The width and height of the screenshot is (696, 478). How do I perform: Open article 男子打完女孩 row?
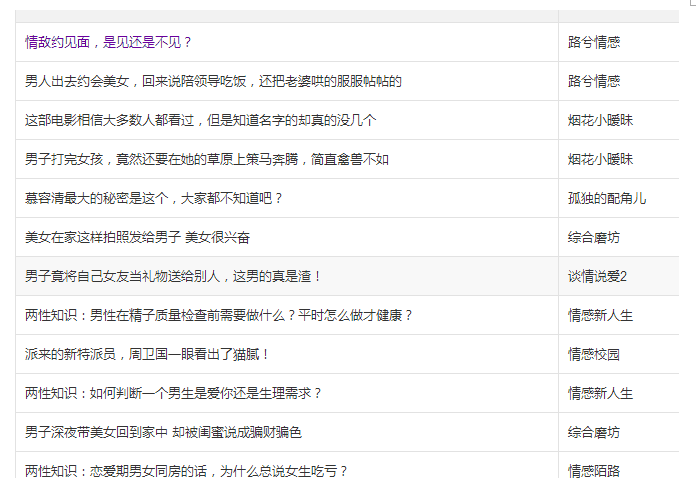tap(207, 159)
